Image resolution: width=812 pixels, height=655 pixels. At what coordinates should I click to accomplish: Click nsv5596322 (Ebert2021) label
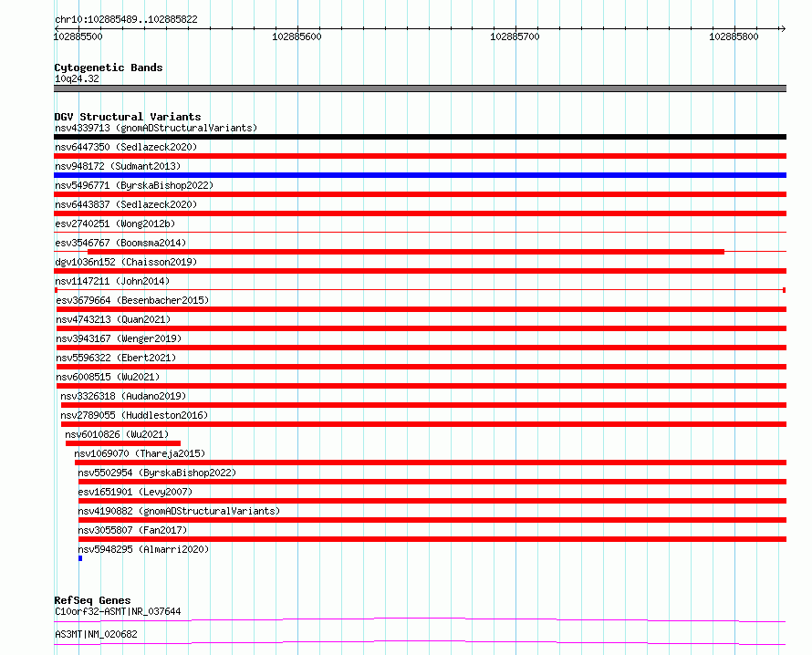[116, 358]
